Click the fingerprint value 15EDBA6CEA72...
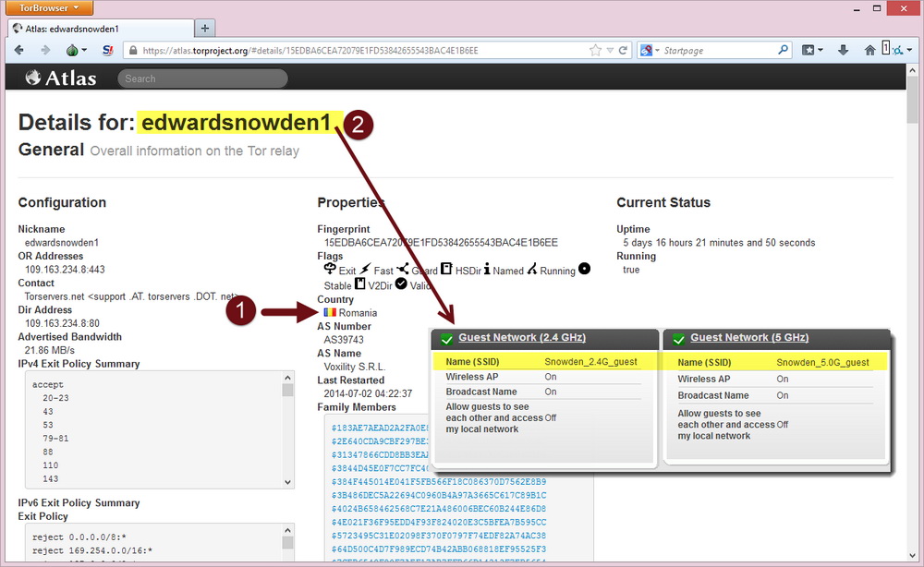 point(441,243)
